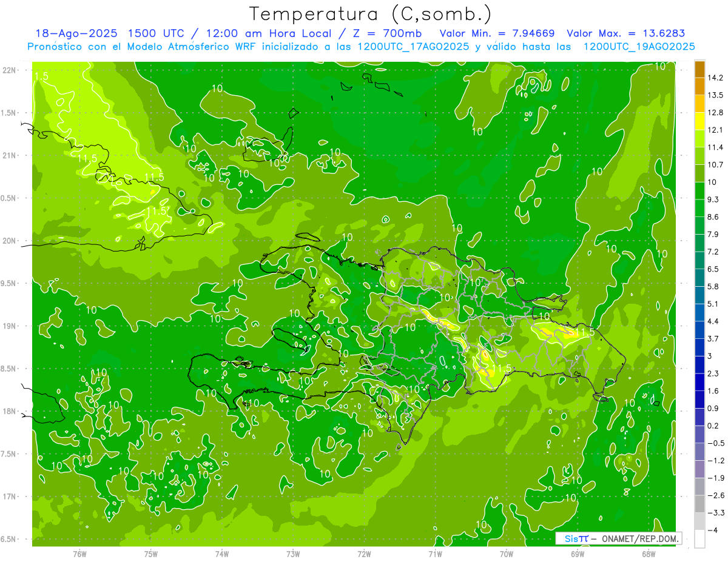Click the 20N latitude axis label
The height and width of the screenshot is (562, 728).
(9, 241)
